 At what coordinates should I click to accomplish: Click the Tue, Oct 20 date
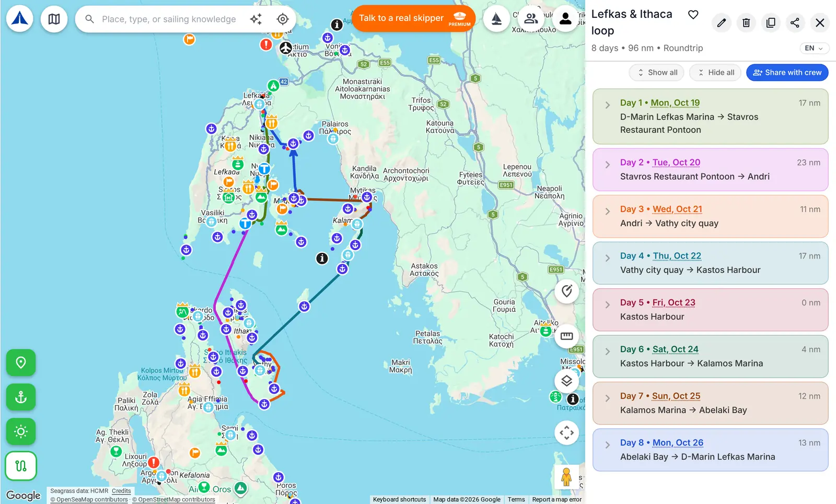point(676,162)
